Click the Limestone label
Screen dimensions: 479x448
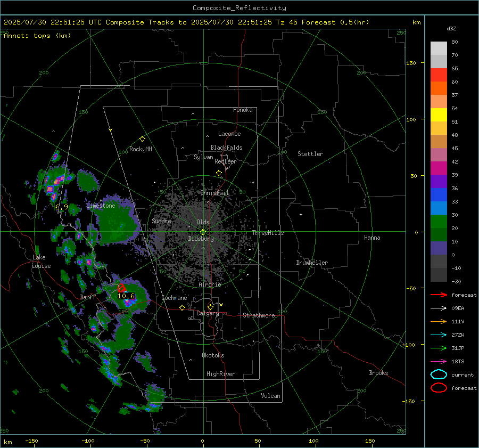pos(101,206)
